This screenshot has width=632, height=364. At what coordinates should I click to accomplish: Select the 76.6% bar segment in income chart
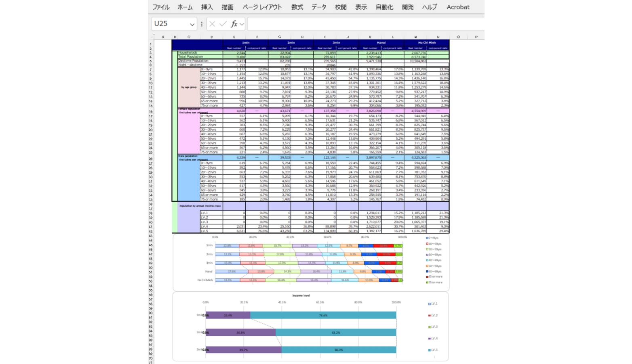[323, 316]
